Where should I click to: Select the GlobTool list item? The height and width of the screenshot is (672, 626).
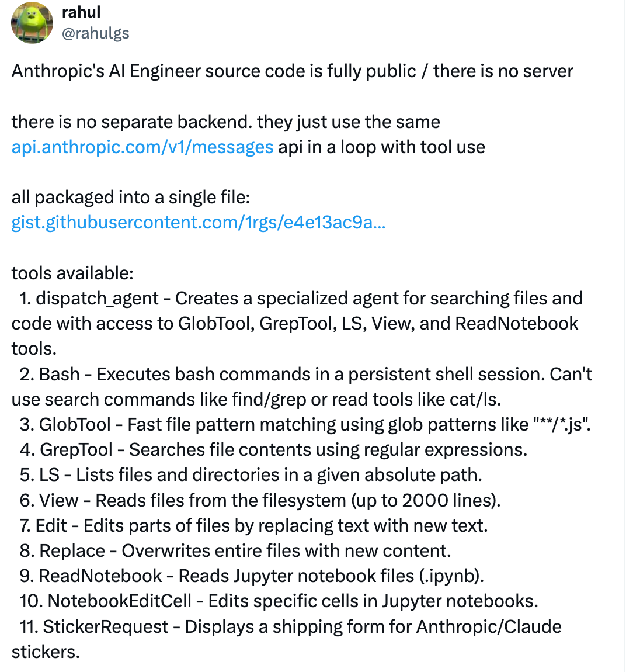[305, 425]
